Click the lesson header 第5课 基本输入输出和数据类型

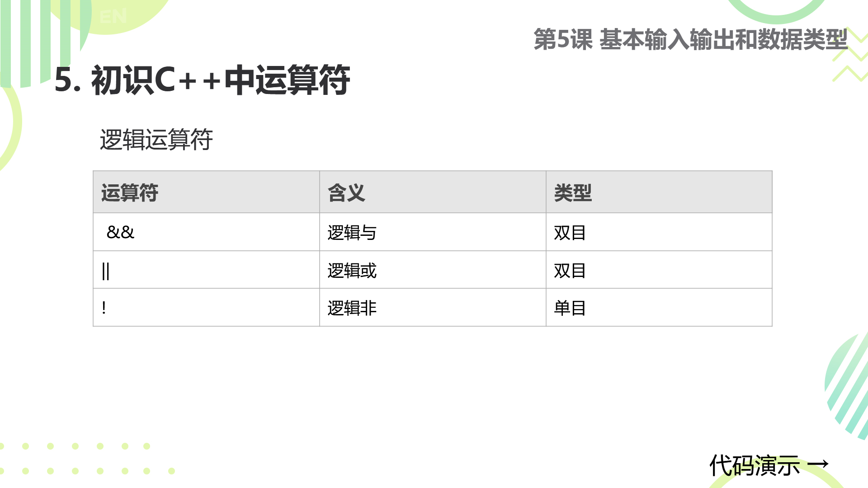click(690, 39)
